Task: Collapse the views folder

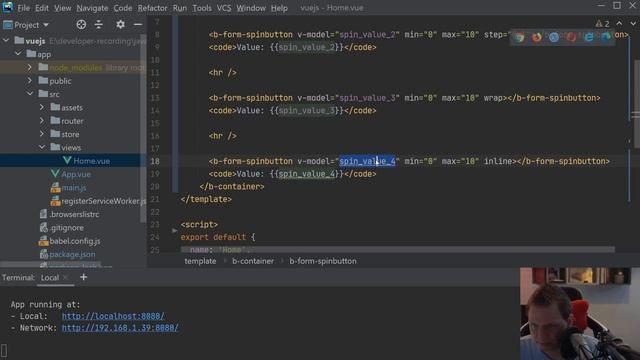Action: click(x=42, y=147)
